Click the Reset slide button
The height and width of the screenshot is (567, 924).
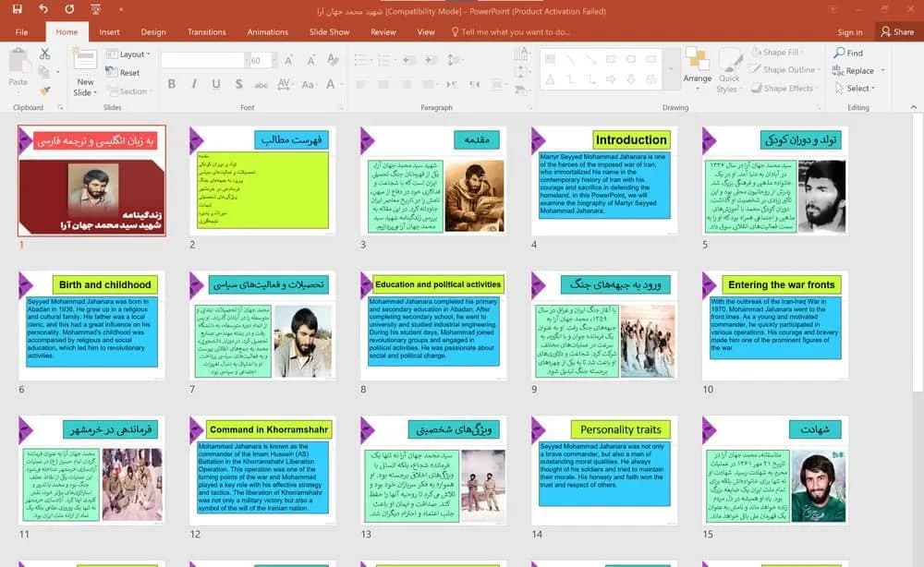pyautogui.click(x=123, y=72)
